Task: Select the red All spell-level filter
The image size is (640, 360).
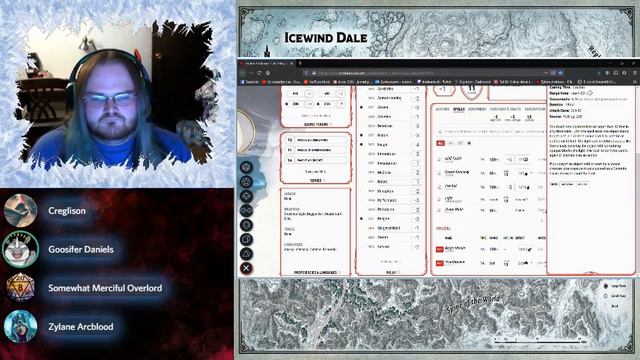Action: coord(440,143)
